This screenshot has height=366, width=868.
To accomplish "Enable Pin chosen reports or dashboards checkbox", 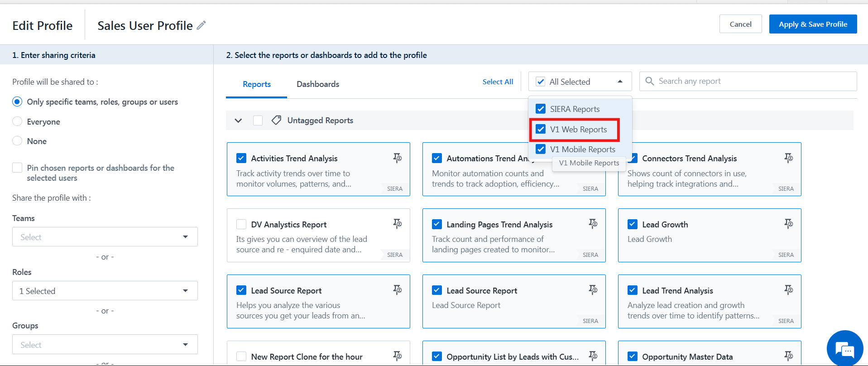I will [x=17, y=168].
